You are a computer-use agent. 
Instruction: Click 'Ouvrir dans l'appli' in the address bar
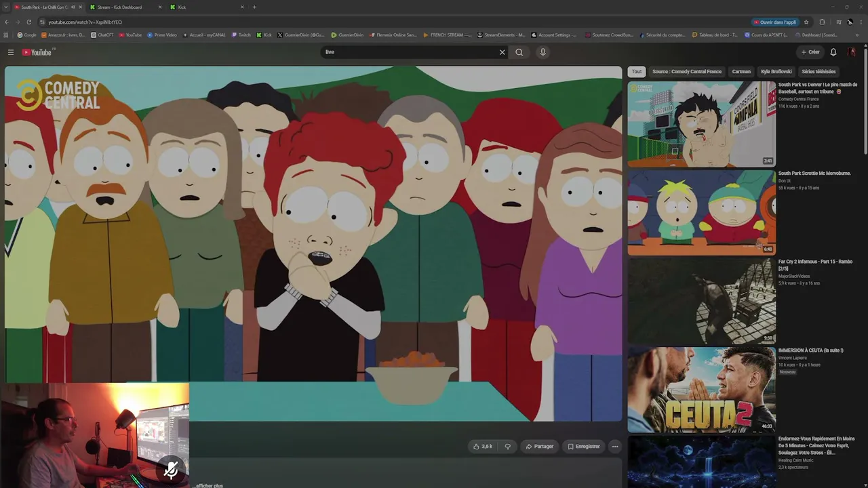coord(775,22)
